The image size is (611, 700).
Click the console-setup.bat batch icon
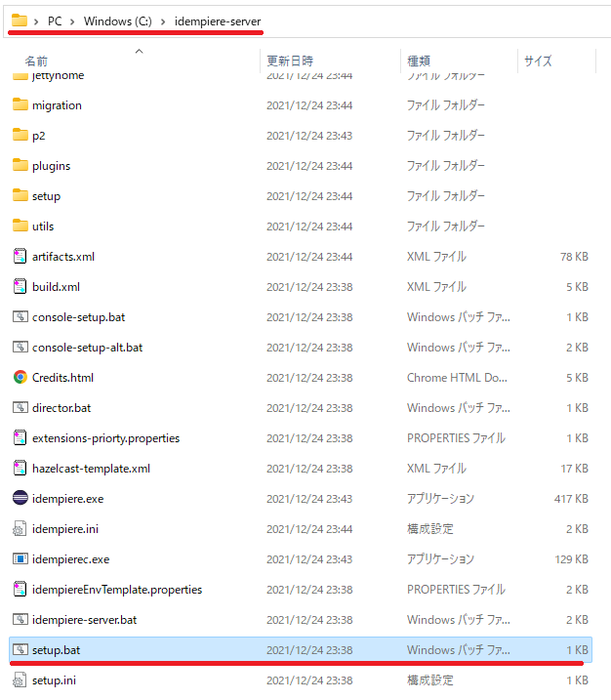[x=20, y=317]
